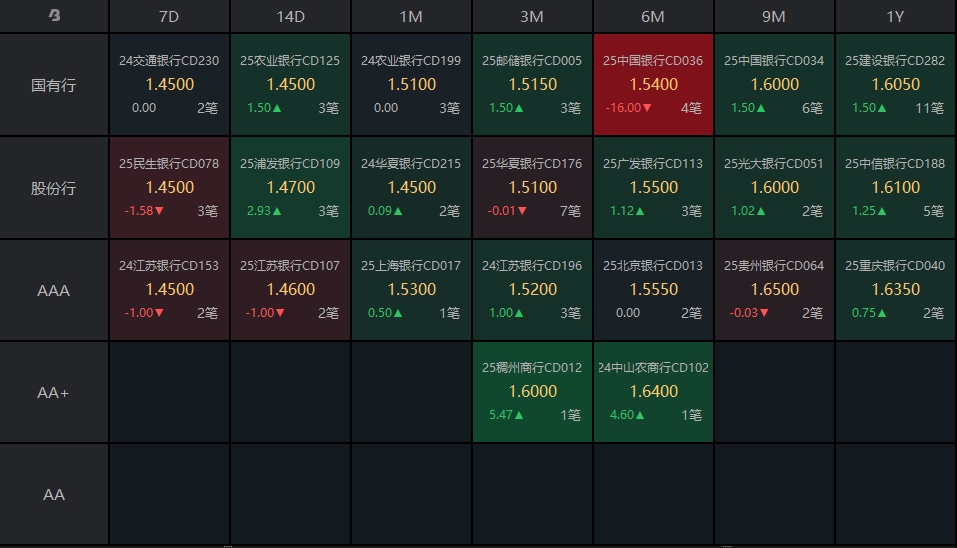Open the 25建设银行CD282 cell
The height and width of the screenshot is (548, 957).
coord(895,84)
